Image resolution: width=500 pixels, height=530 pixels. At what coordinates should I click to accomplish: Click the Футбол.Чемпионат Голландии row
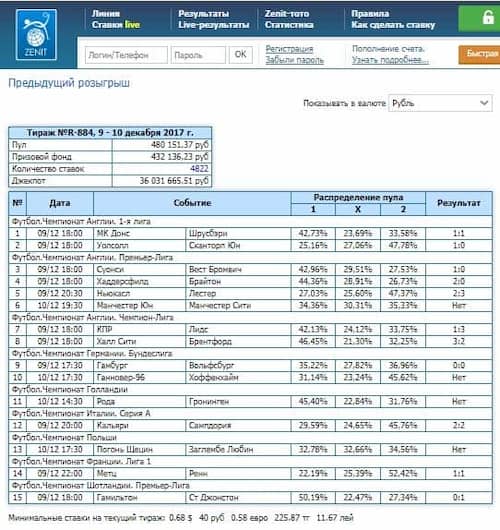pyautogui.click(x=250, y=389)
